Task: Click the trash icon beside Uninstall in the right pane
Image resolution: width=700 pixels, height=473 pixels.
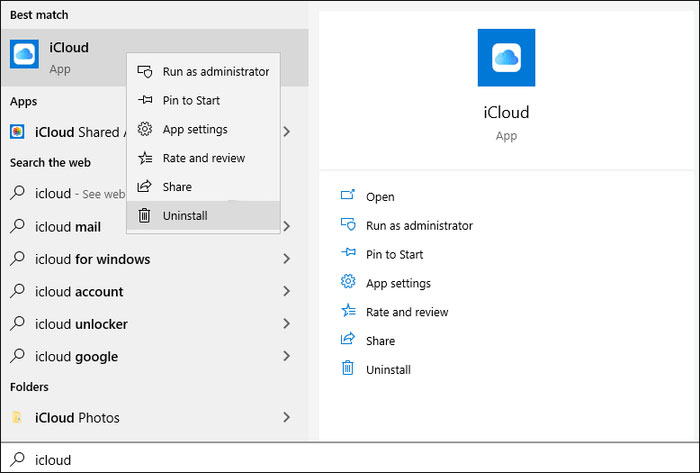Action: 347,368
